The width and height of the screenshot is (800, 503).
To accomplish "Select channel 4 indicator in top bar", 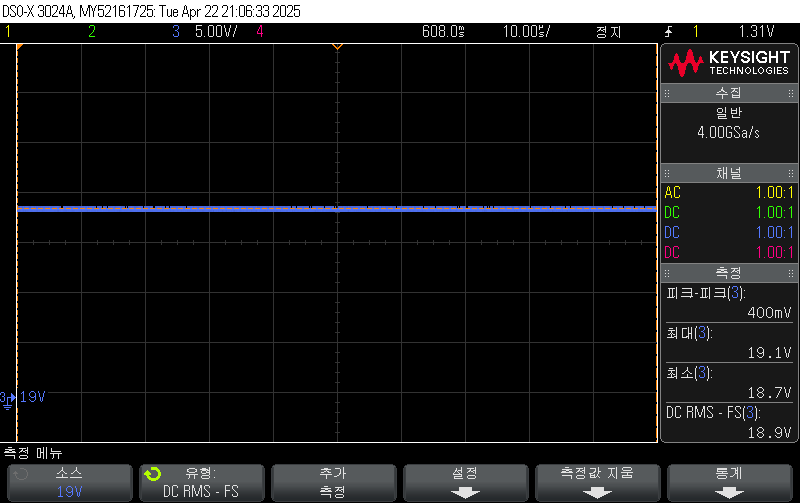I will click(x=260, y=32).
